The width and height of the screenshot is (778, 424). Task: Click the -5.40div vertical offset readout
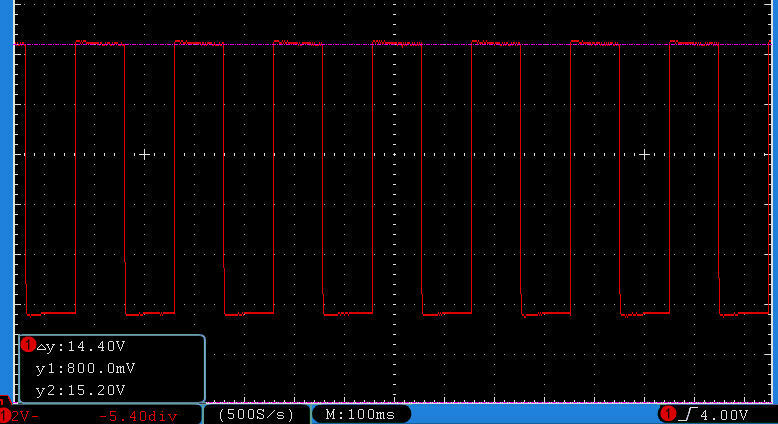[x=138, y=416]
